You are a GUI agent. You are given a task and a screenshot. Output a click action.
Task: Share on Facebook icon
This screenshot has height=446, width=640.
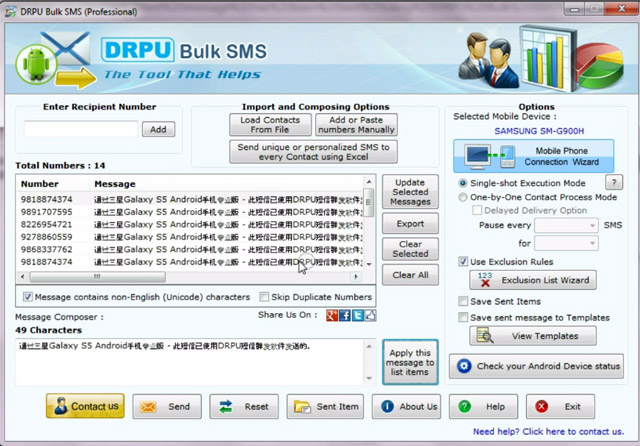click(344, 315)
